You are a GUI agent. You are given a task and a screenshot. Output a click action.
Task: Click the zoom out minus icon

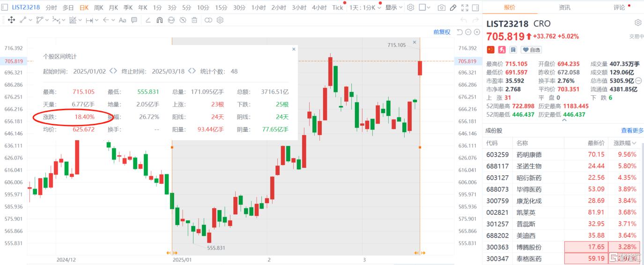[468, 32]
